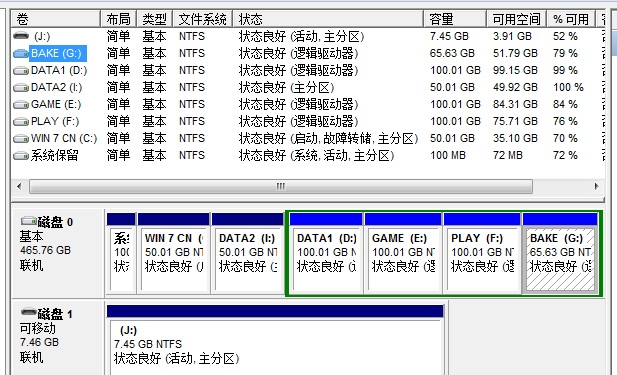617x375 pixels.
Task: Select the GAME (E:) volume row name
Action: coord(56,104)
